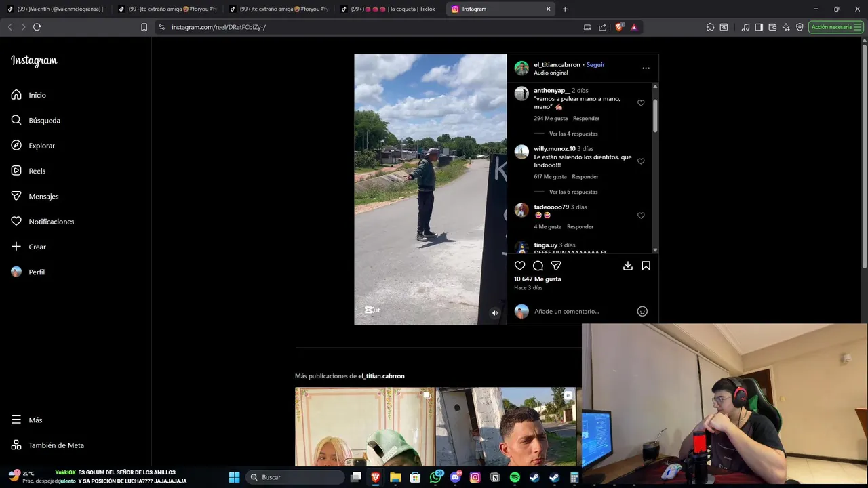Bookmark this page in address bar
This screenshot has width=868, height=488.
pyautogui.click(x=144, y=27)
